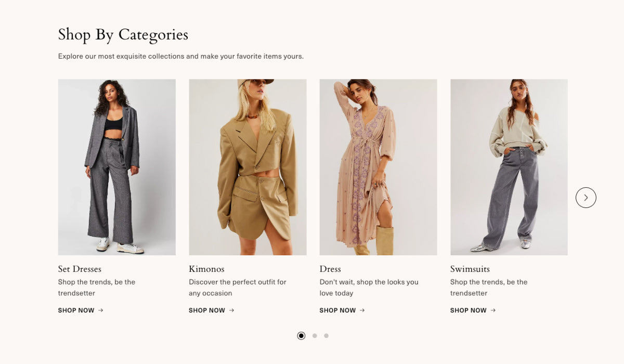Click the next carousel arrow button
This screenshot has width=624, height=364.
pyautogui.click(x=586, y=198)
